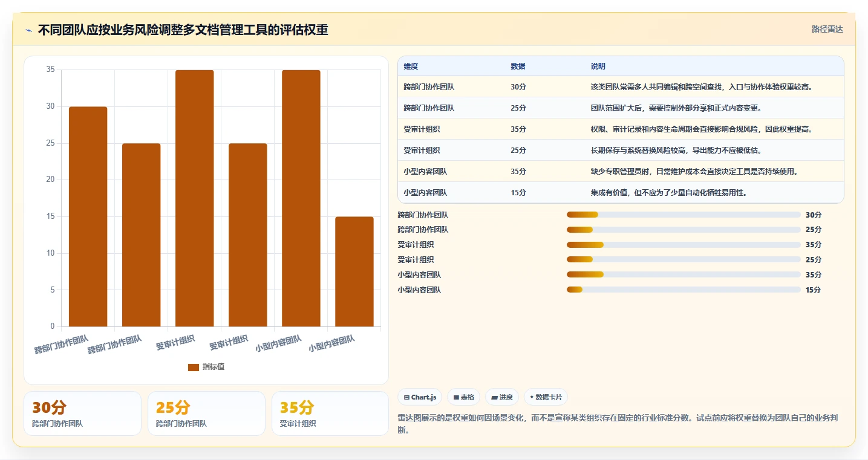Click 跨部门协作团队 chart bar reaching 25
This screenshot has width=868, height=460.
[142, 235]
